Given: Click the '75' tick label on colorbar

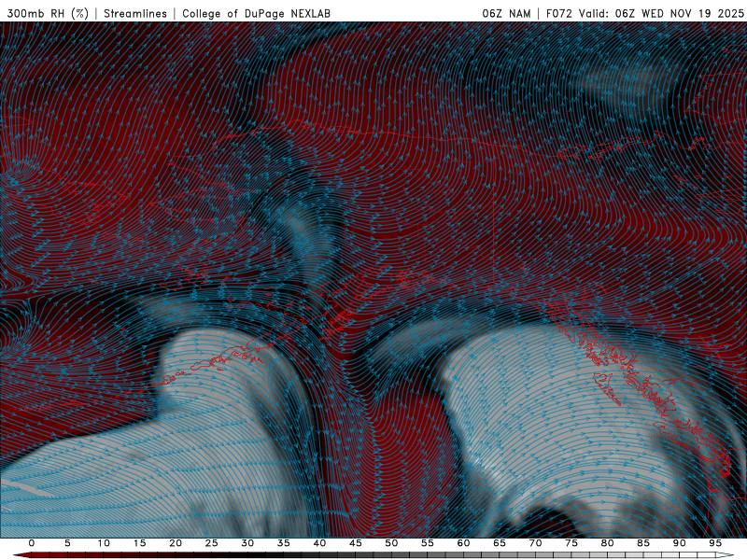Looking at the screenshot, I should (571, 543).
